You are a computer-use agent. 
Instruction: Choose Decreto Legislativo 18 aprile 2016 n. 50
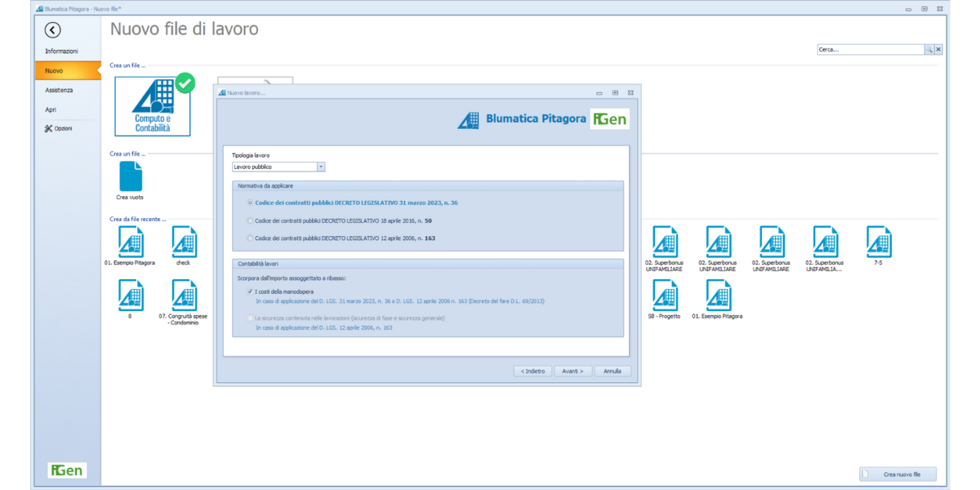coord(250,220)
